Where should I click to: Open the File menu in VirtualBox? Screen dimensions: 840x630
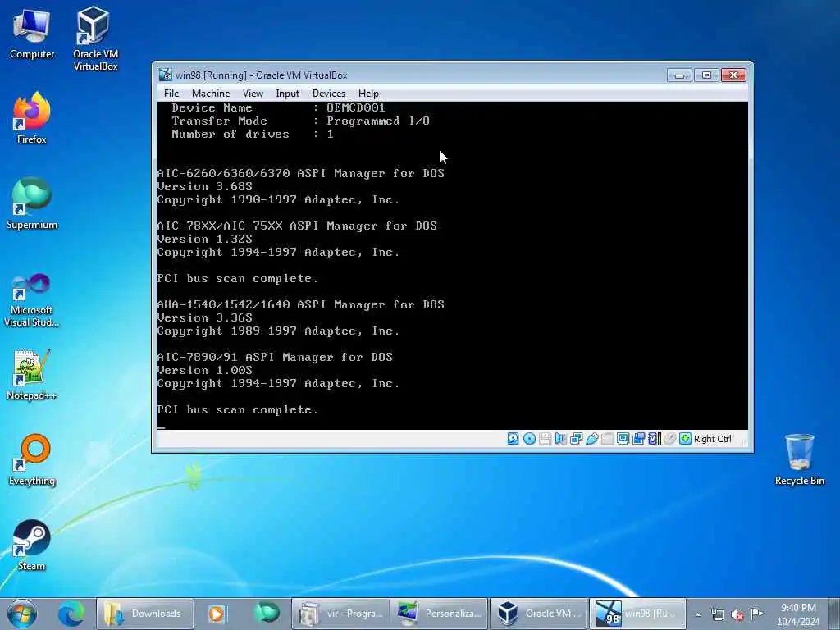pos(171,94)
